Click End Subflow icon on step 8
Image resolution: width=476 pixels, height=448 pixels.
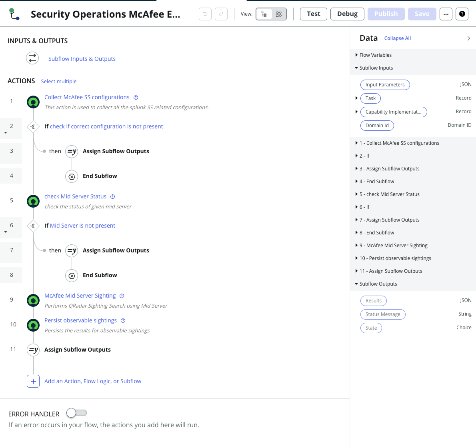[x=72, y=275]
